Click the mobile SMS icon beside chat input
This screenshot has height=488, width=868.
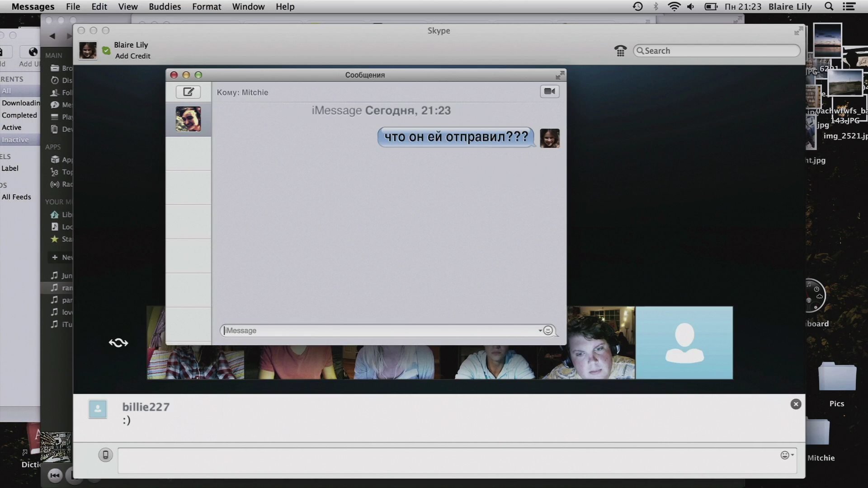(105, 455)
